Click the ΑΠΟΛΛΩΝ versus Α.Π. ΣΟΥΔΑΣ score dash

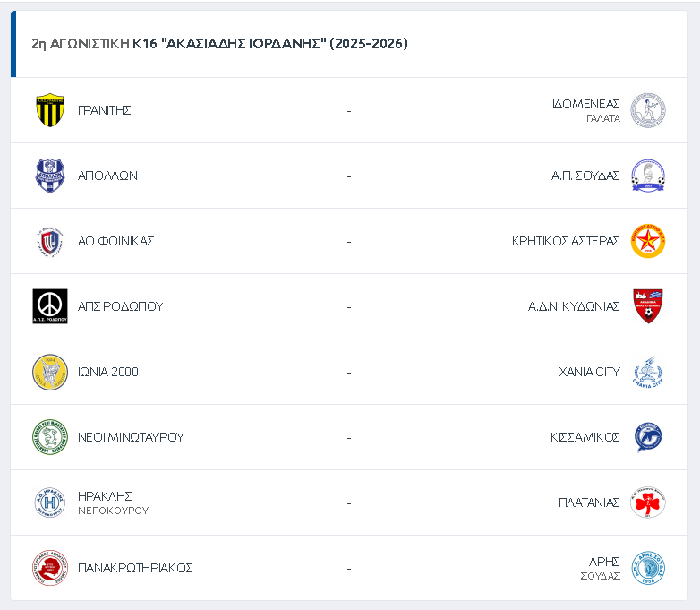click(349, 176)
